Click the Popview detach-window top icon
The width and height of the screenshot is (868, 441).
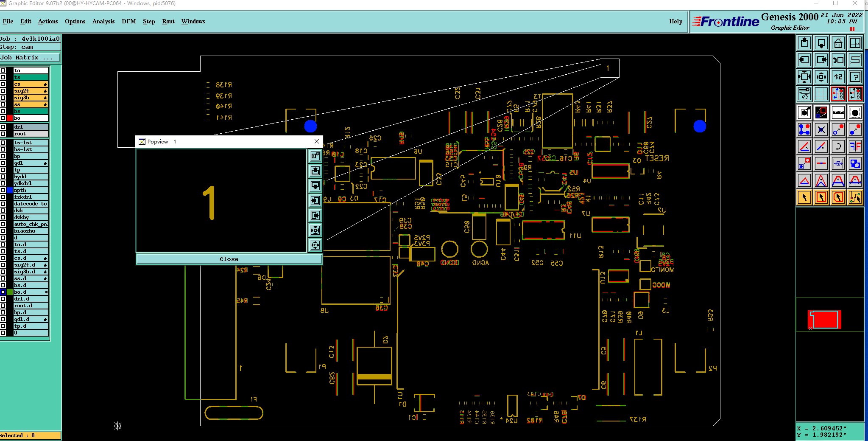(x=315, y=156)
